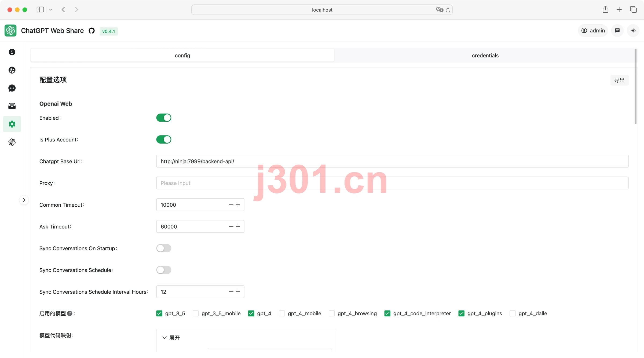Decrease Sync Interval Hours with the minus icon

point(231,292)
